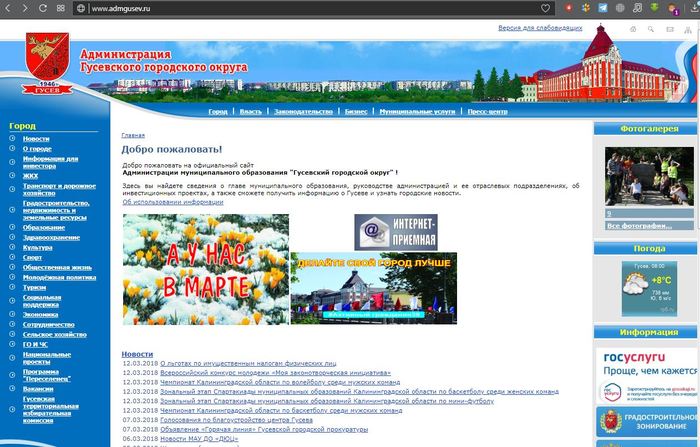Viewport: 700px width, 447px height.
Task: Open ЖКХ in the left sidebar
Action: [30, 175]
